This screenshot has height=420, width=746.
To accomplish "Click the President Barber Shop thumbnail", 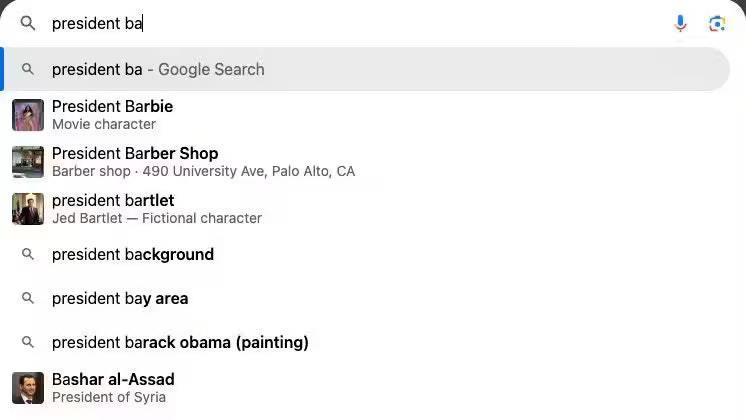I will point(28,162).
